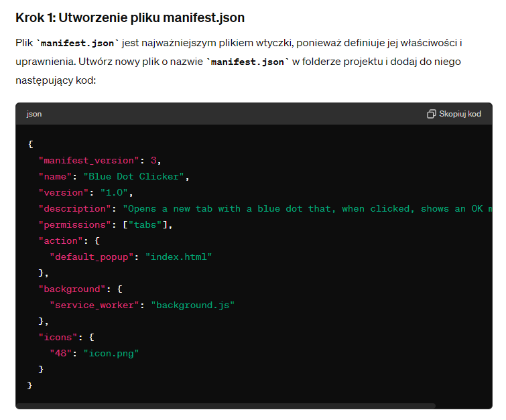506x420 pixels.
Task: Click the copy icon in code header
Action: [x=431, y=114]
